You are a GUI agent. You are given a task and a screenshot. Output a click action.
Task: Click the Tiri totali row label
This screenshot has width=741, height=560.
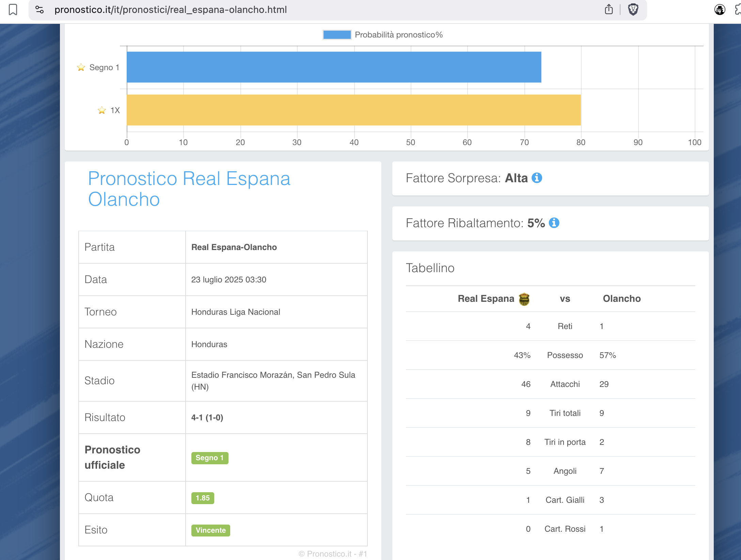[565, 413]
